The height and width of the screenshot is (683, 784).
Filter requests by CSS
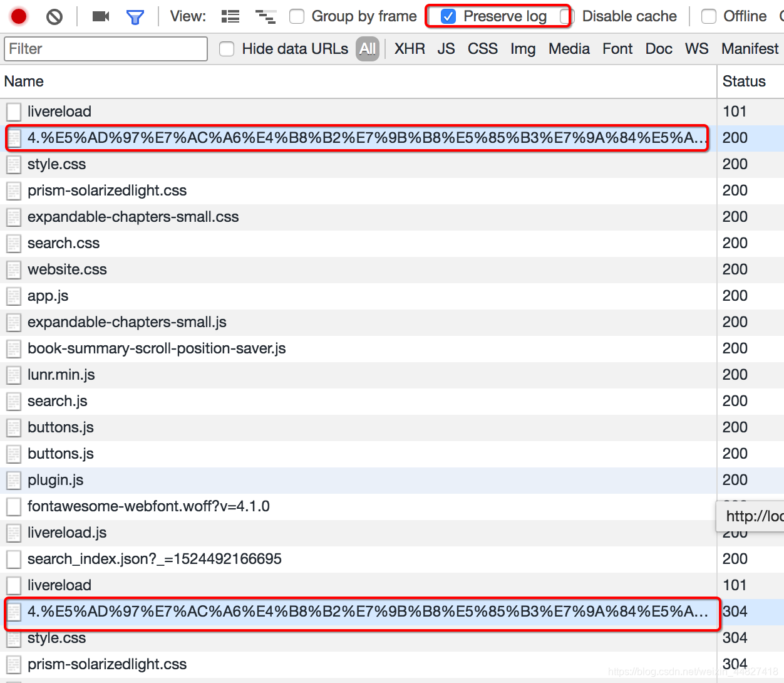point(483,49)
